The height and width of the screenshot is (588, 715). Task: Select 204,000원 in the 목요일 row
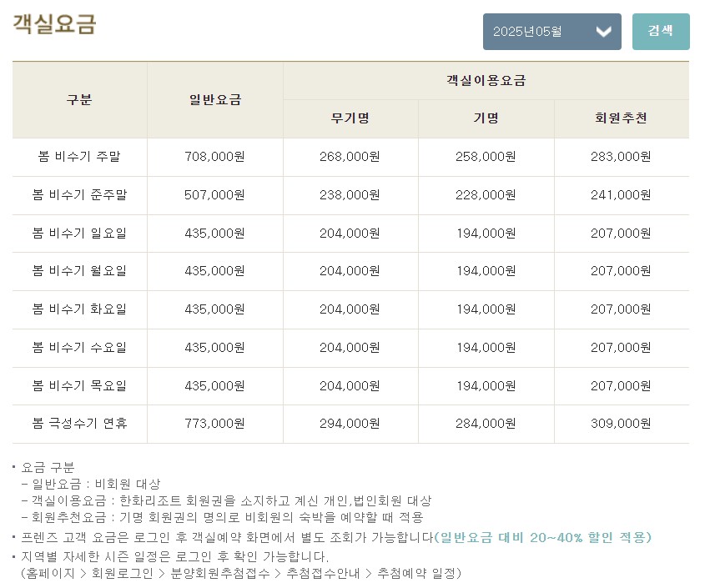click(350, 385)
